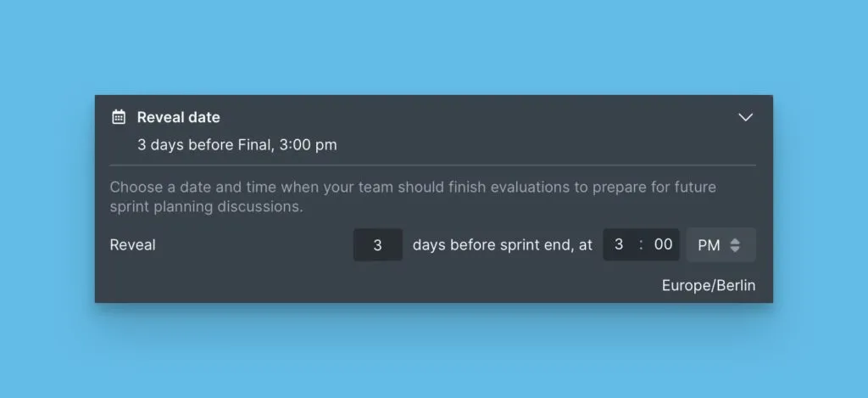
Task: Click the minutes field showing 00
Action: tap(663, 244)
